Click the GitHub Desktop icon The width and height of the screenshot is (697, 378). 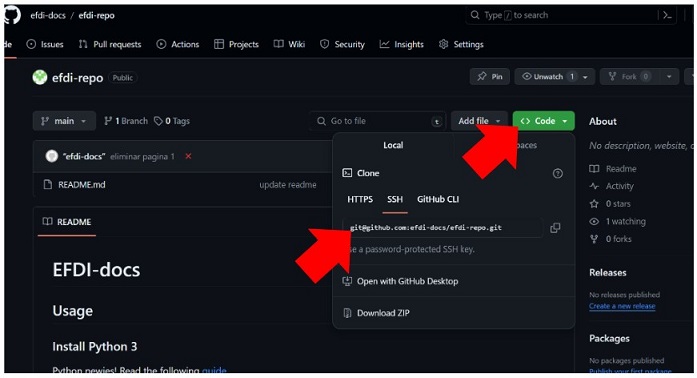[347, 281]
